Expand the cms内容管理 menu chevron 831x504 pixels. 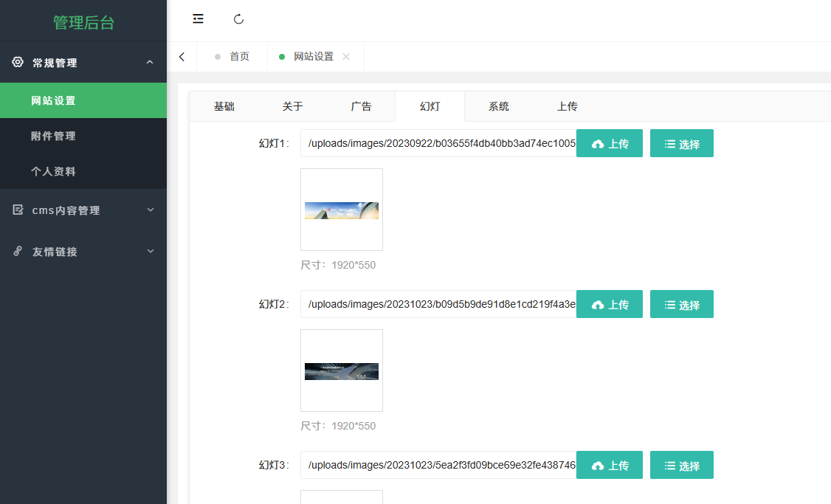151,210
